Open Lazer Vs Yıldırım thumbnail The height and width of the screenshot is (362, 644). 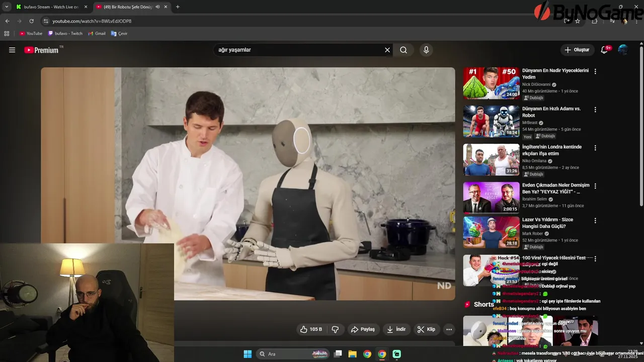491,232
